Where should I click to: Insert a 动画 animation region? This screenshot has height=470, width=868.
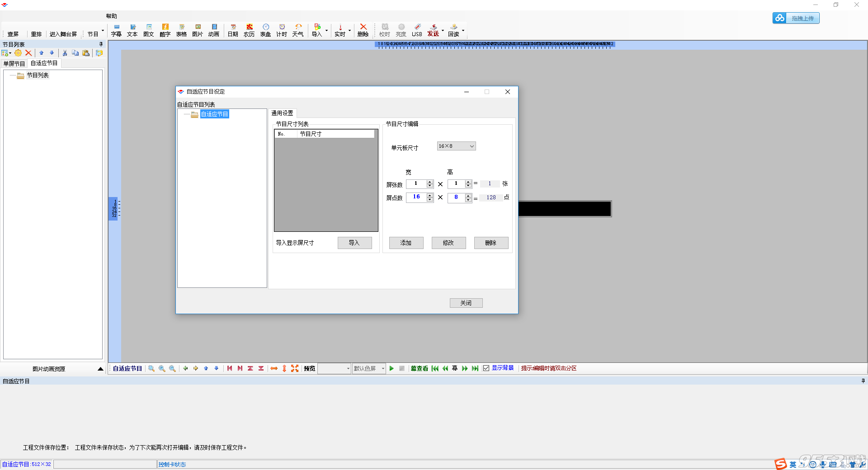214,30
